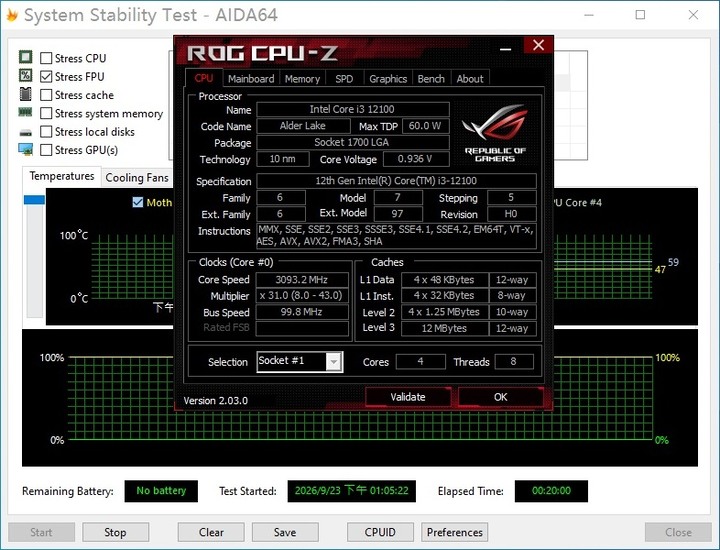Click the Elapsed Time value 00:20:00

(x=551, y=491)
